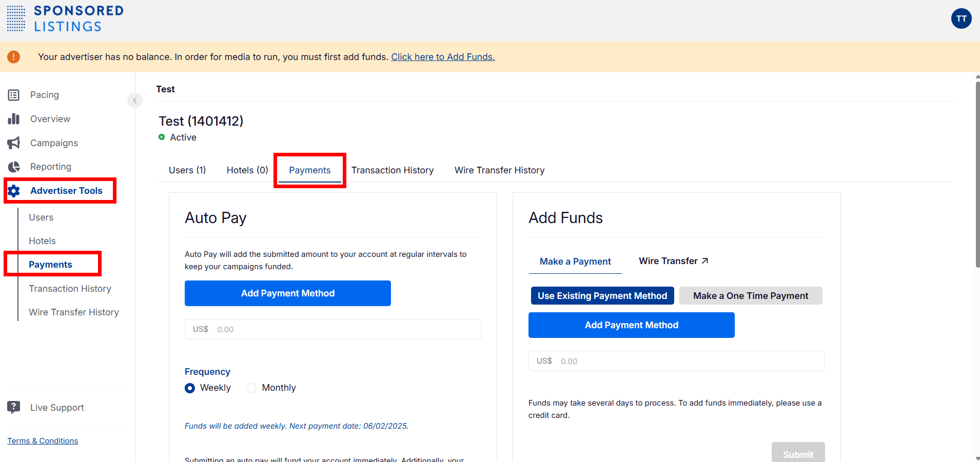Open Users under Advertiser Tools

tap(41, 217)
